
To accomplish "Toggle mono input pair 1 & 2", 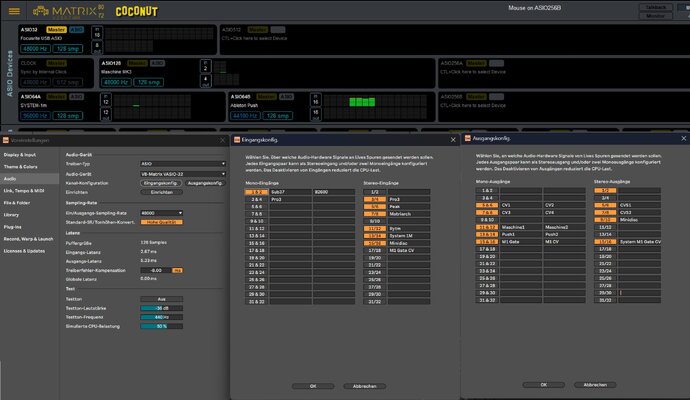I will click(256, 192).
